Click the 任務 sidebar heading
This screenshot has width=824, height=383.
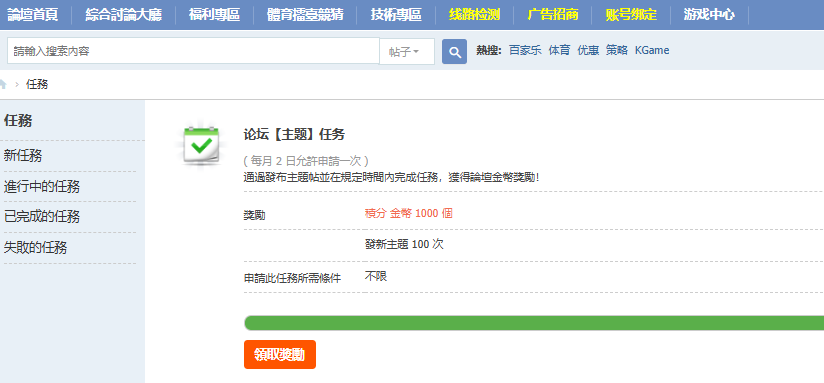(18, 121)
